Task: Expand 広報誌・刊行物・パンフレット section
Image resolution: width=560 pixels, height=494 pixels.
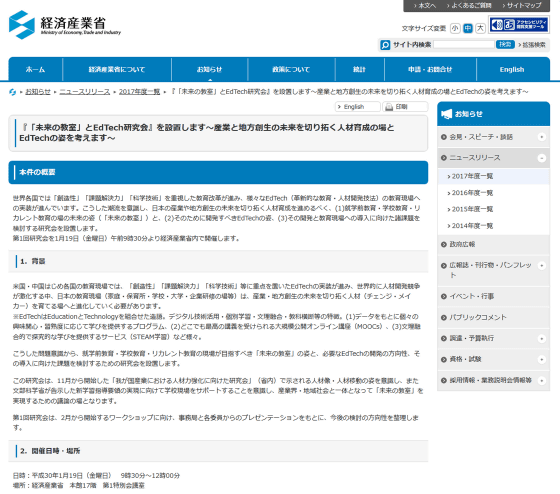Action: 542,265
